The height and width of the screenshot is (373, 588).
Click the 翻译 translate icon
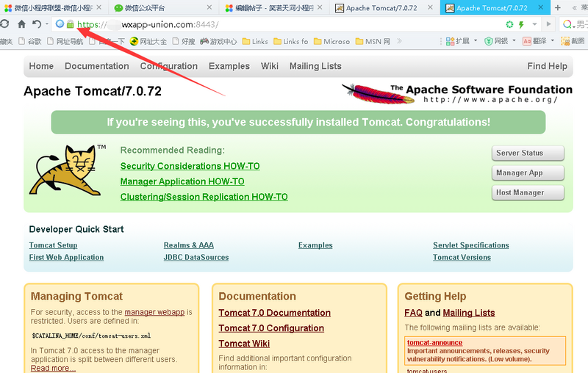[527, 41]
